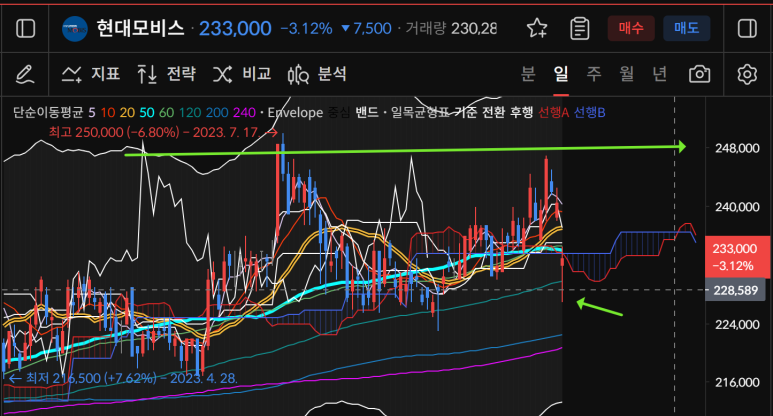Viewport: 773px width, 416px height.
Task: Toggle the 240-day moving average legend
Action: [244, 113]
